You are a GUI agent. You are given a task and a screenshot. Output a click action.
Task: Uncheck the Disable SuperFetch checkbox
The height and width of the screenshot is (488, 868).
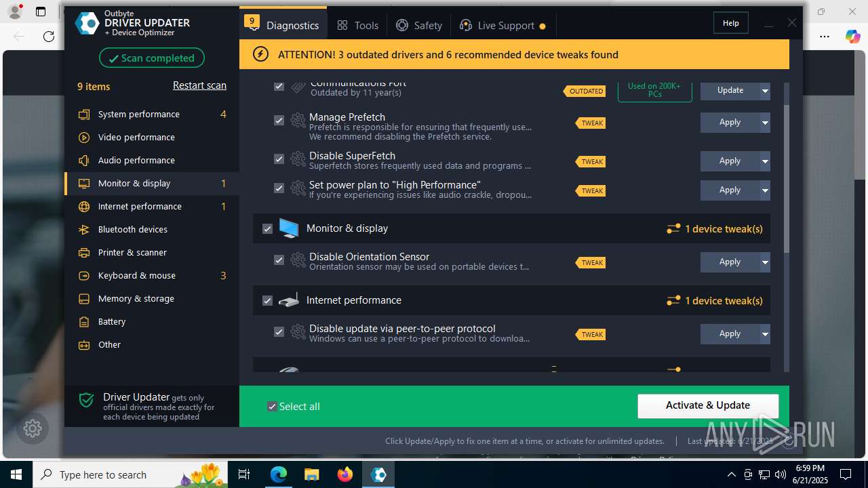(x=279, y=159)
